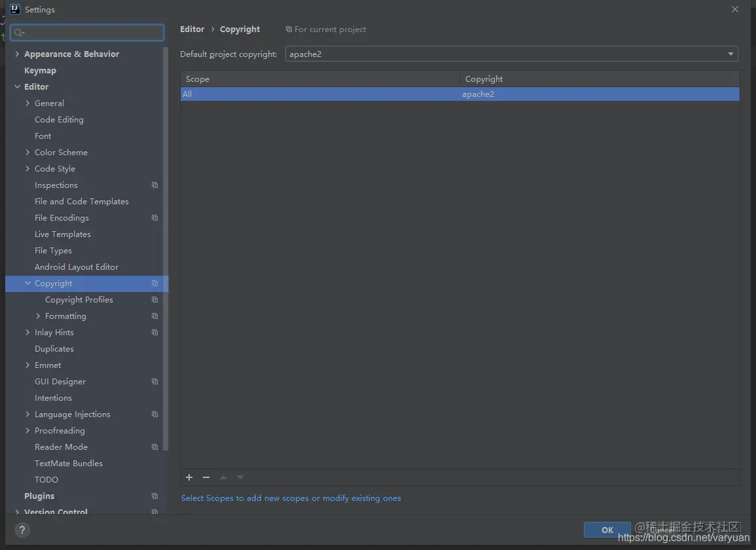Image resolution: width=756 pixels, height=550 pixels.
Task: Select File Types page
Action: pos(53,251)
